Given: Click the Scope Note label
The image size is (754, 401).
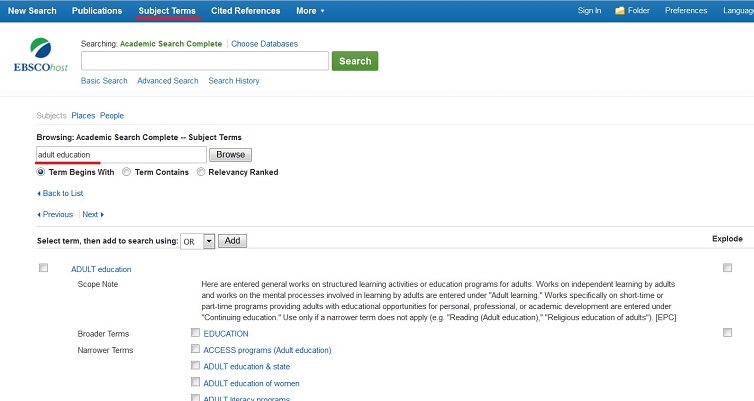Looking at the screenshot, I should click(98, 284).
